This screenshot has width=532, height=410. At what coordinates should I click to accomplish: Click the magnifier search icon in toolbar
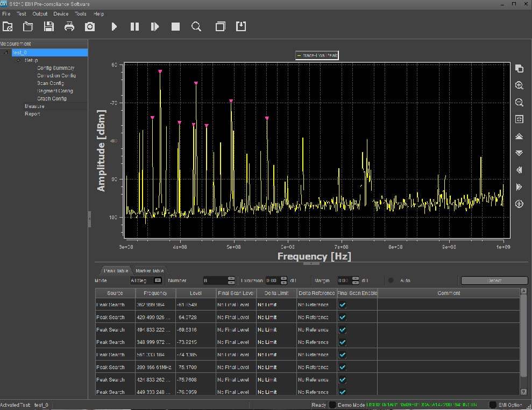point(196,26)
